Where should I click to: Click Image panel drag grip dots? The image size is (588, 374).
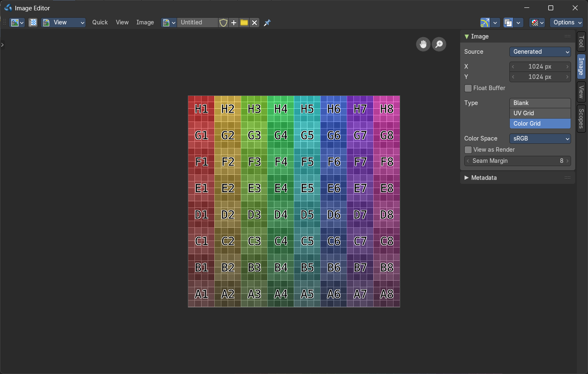coord(567,36)
